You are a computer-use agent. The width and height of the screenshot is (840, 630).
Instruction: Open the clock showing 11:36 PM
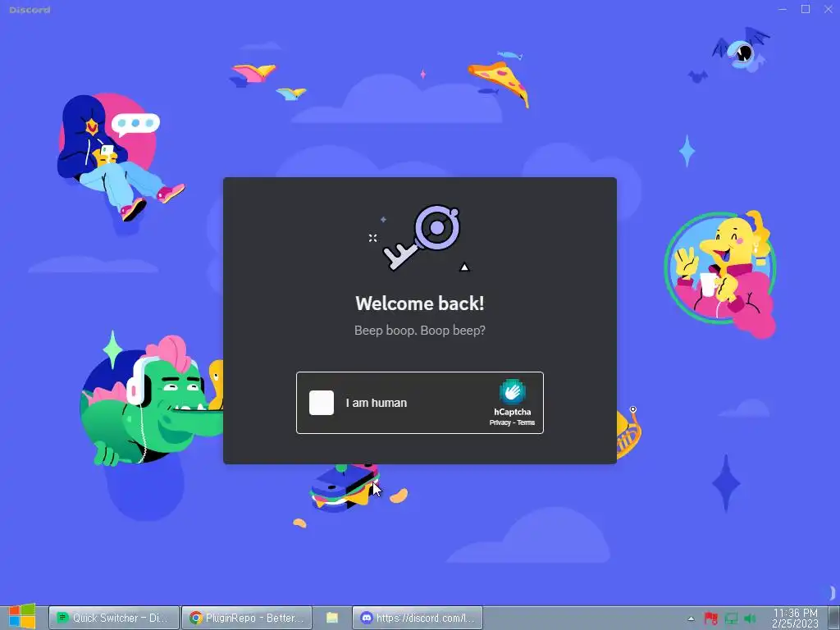tap(795, 619)
